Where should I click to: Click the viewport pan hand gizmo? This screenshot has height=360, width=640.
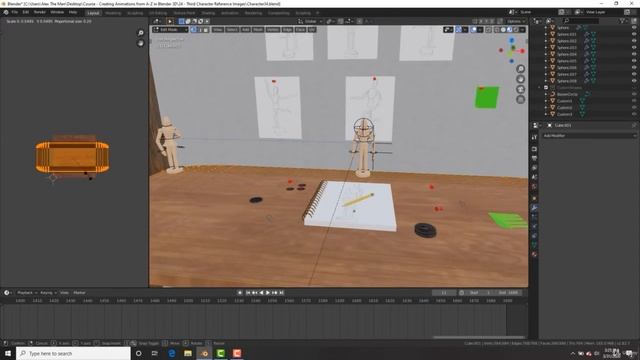(x=520, y=79)
